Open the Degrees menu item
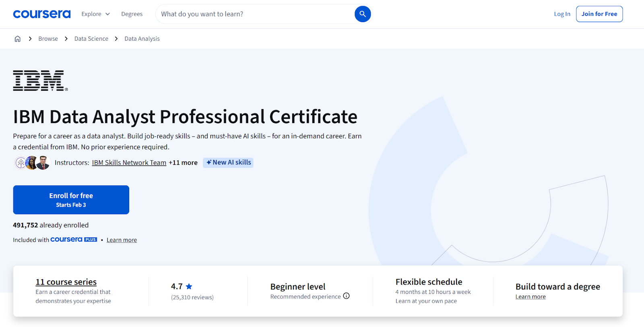Viewport: 644px width, 327px height. tap(132, 14)
